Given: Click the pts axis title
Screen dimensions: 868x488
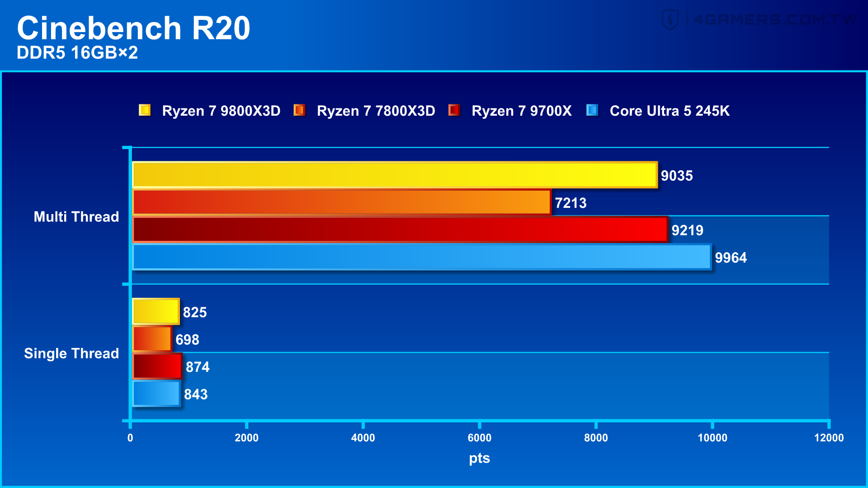Looking at the screenshot, I should pos(480,458).
